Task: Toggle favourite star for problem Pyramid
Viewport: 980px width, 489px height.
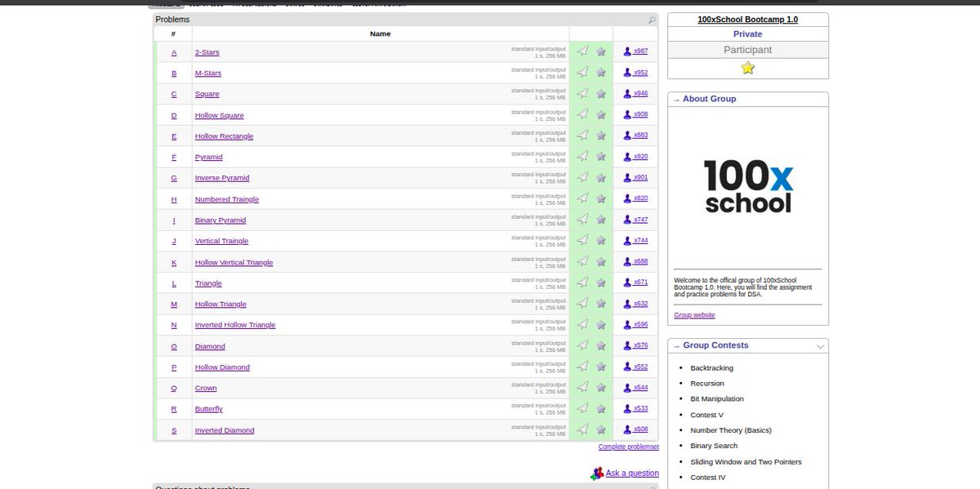Action: pyautogui.click(x=601, y=157)
